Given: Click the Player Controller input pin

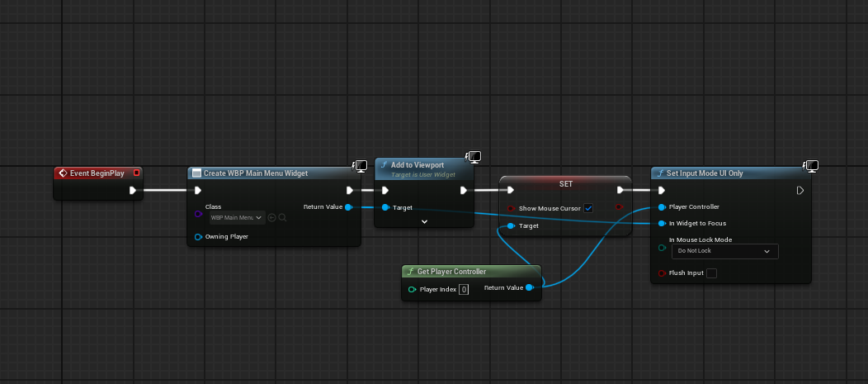Looking at the screenshot, I should click(662, 207).
